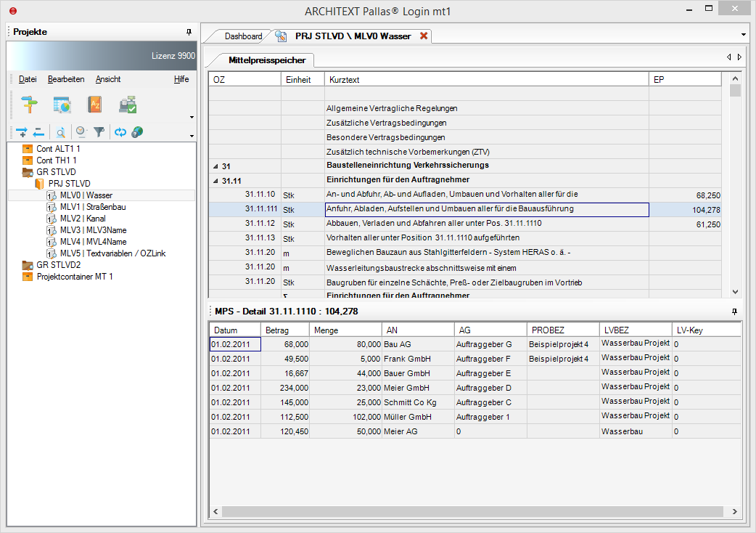This screenshot has width=756, height=533.
Task: Sort by the PROBEZ column header
Action: pyautogui.click(x=563, y=330)
